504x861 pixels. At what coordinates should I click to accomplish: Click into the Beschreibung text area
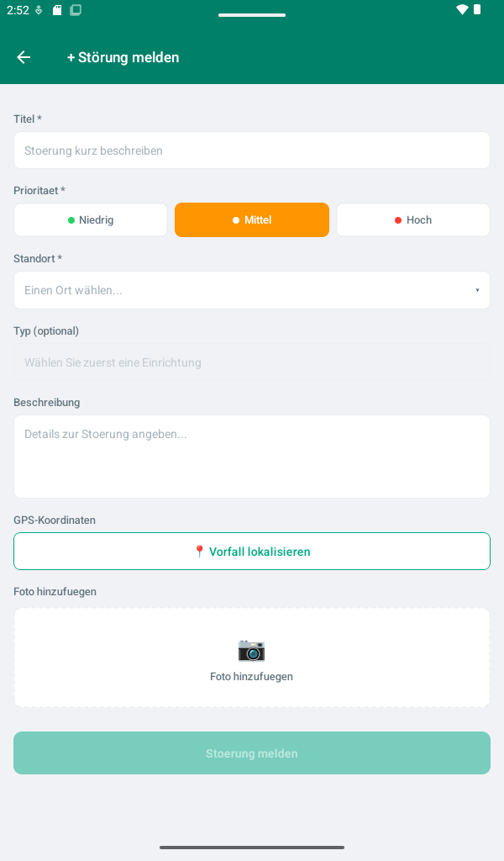tap(252, 457)
